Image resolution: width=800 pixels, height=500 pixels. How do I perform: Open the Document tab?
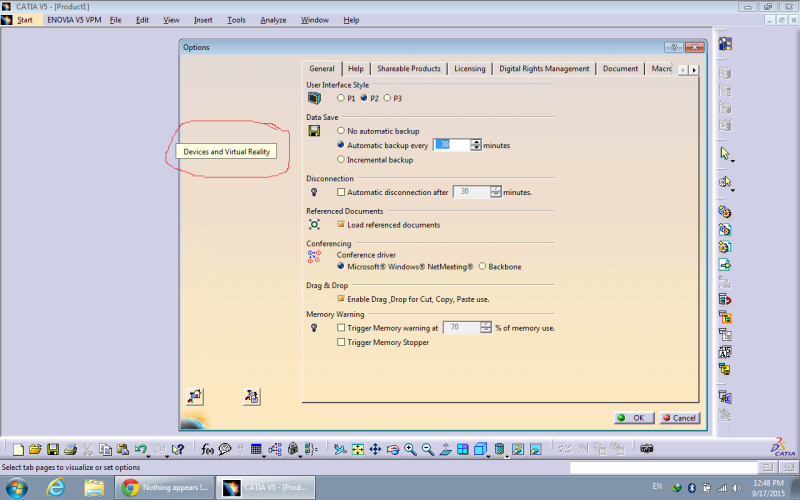coord(620,68)
